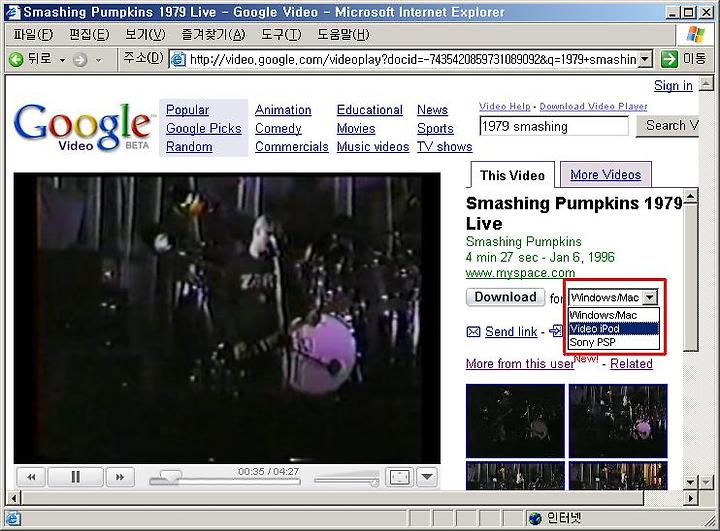The width and height of the screenshot is (720, 531).
Task: Click the Download button
Action: pos(505,297)
